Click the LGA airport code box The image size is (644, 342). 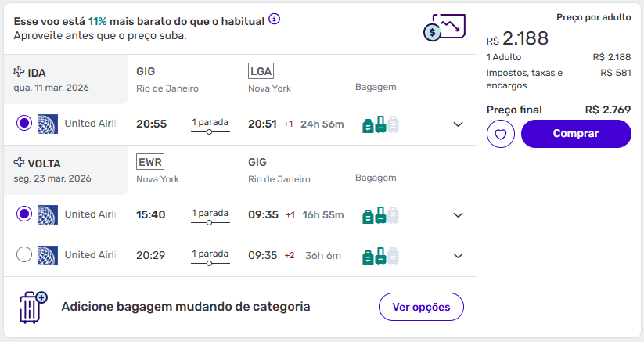261,71
